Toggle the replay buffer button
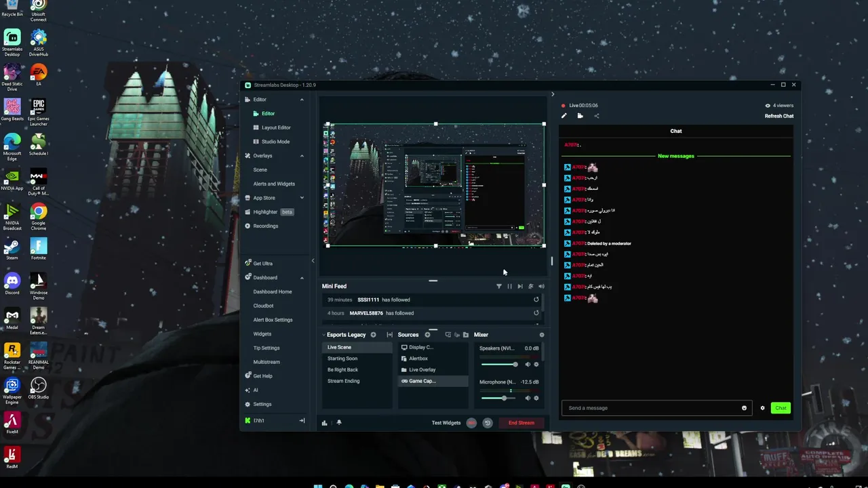Image resolution: width=868 pixels, height=488 pixels. (x=487, y=423)
